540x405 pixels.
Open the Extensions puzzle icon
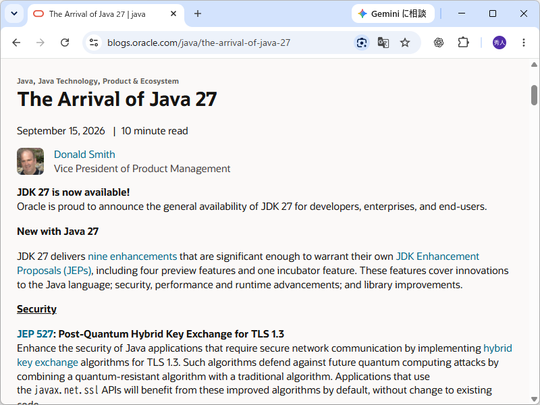(463, 43)
